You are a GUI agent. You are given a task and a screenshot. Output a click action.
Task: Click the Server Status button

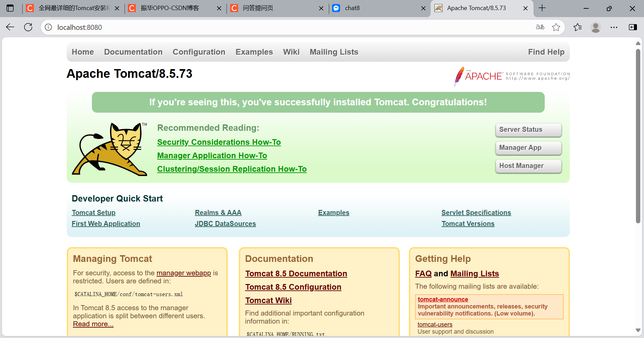pos(528,130)
